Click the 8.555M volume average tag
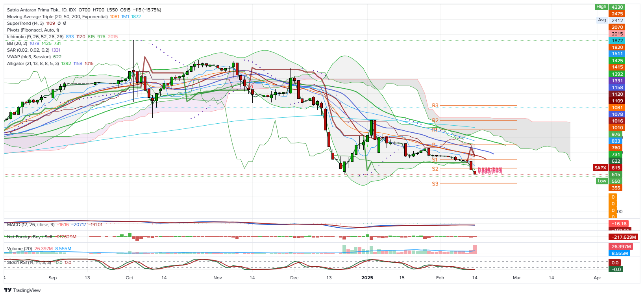This screenshot has height=297, width=644. 619,253
